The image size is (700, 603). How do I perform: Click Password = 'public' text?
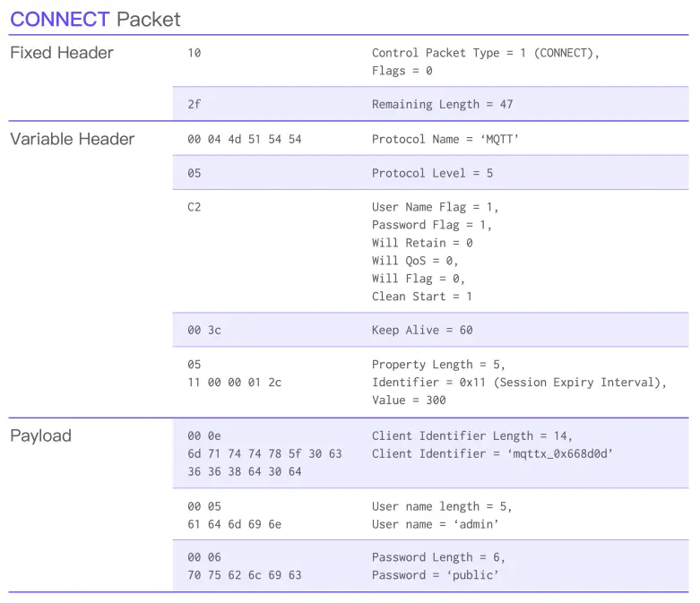click(436, 575)
